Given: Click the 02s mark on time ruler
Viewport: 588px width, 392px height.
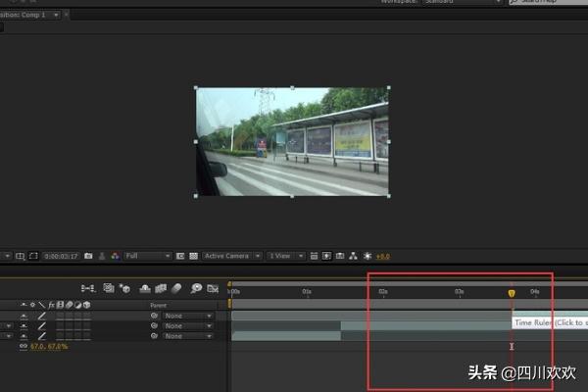Looking at the screenshot, I should (x=383, y=291).
